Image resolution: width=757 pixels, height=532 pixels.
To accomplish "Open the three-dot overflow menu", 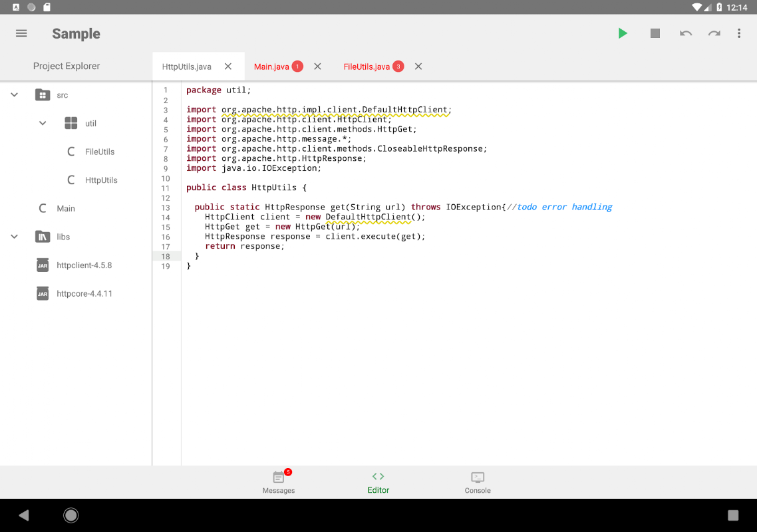I will [x=739, y=33].
